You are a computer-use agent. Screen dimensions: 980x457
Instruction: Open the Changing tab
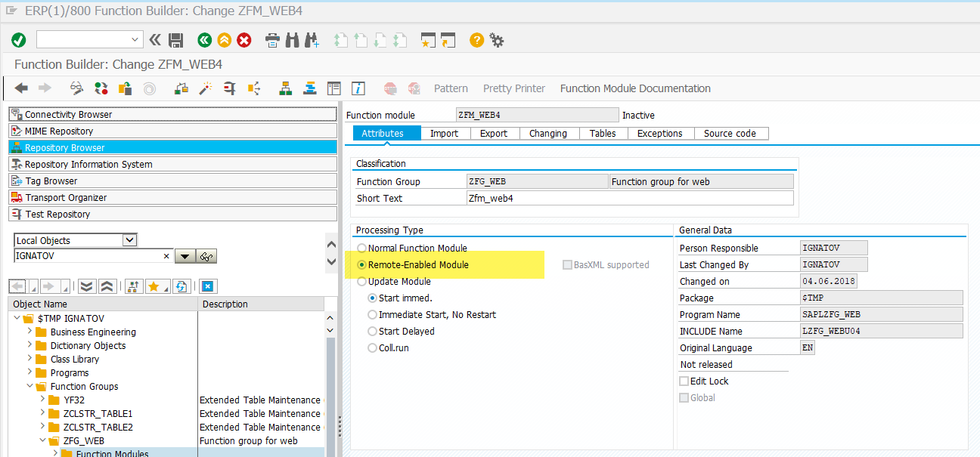coord(548,133)
